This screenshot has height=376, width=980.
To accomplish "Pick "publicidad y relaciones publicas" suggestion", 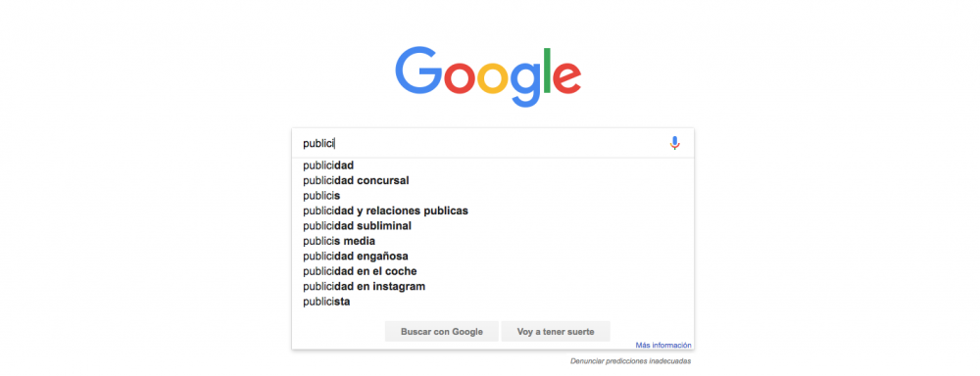I will coord(493,211).
